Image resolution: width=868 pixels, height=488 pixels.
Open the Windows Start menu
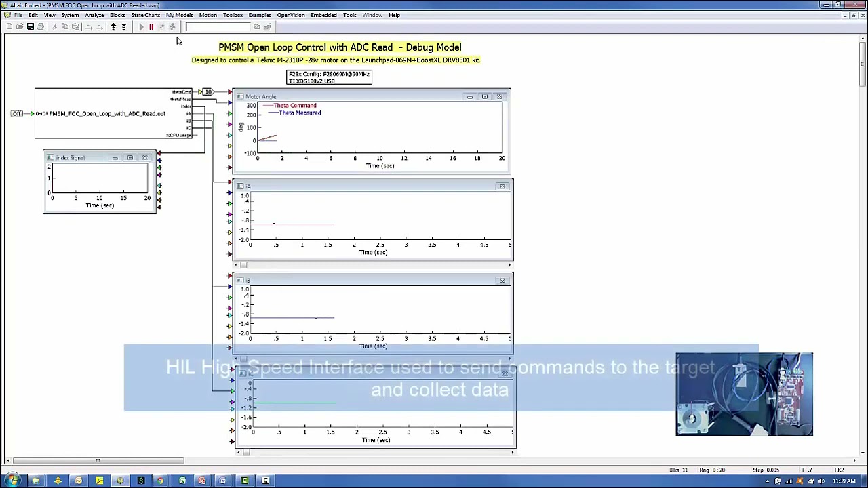point(12,481)
